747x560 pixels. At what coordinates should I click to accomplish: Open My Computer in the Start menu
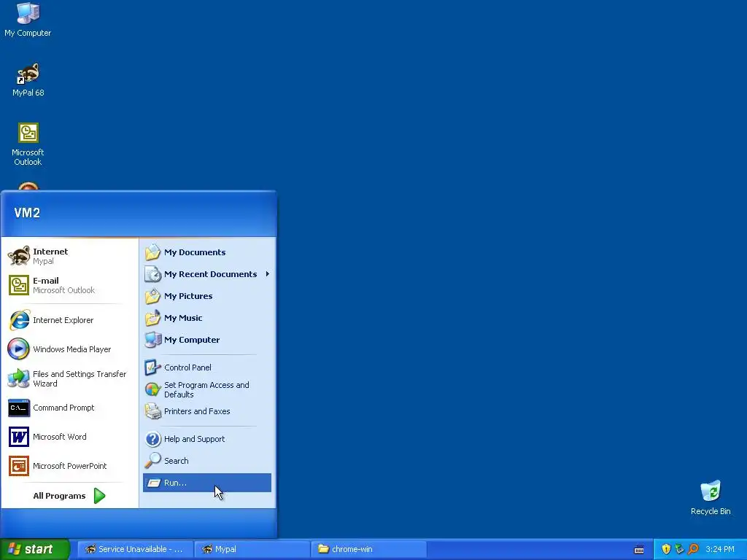pos(206,340)
